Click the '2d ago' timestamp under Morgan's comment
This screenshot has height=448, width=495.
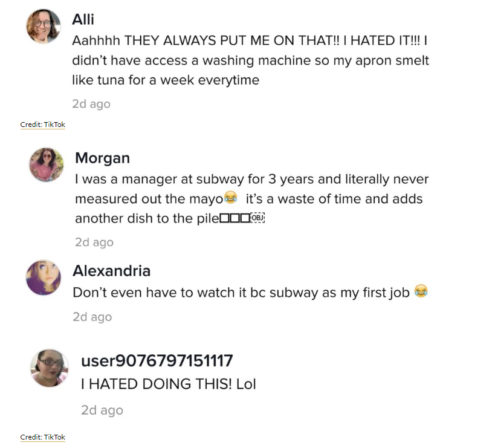coord(94,242)
